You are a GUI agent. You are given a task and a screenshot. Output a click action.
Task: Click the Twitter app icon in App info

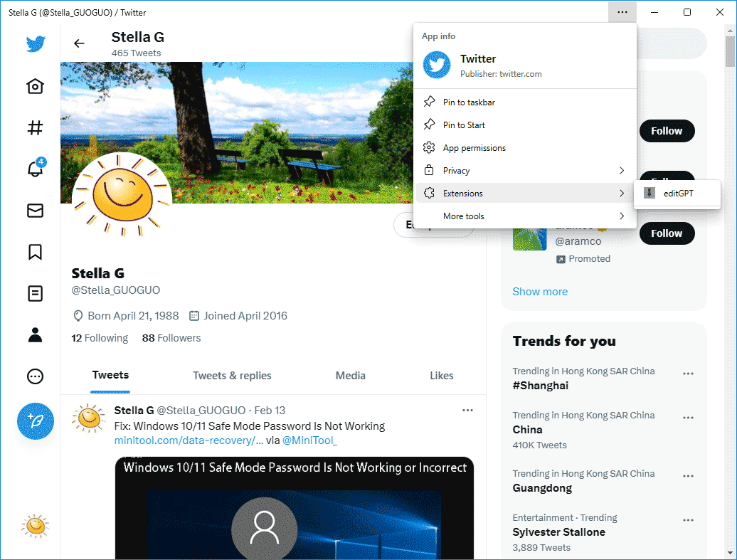point(437,65)
